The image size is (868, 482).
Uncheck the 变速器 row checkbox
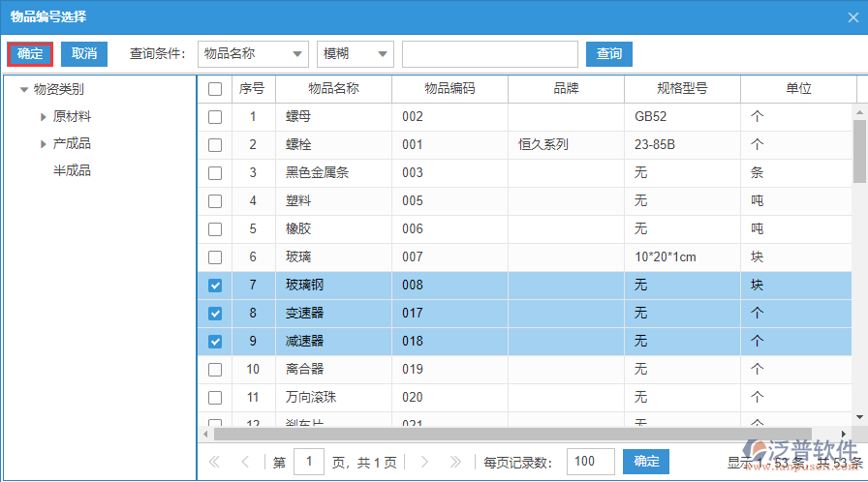tap(215, 314)
